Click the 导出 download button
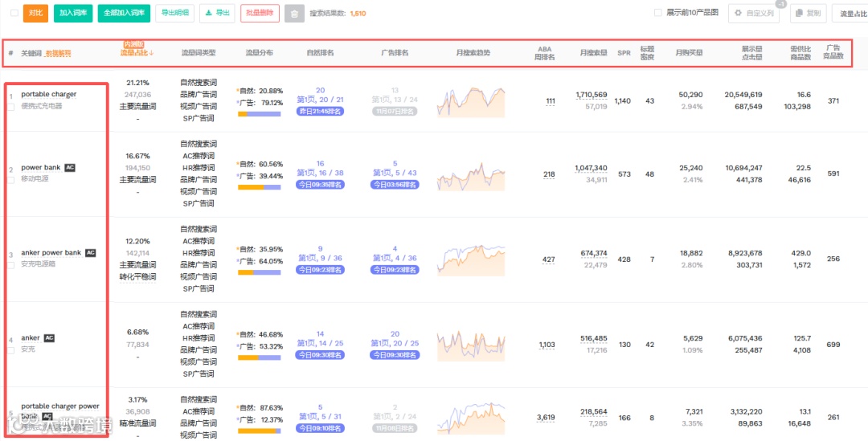868x441 pixels. pyautogui.click(x=218, y=14)
